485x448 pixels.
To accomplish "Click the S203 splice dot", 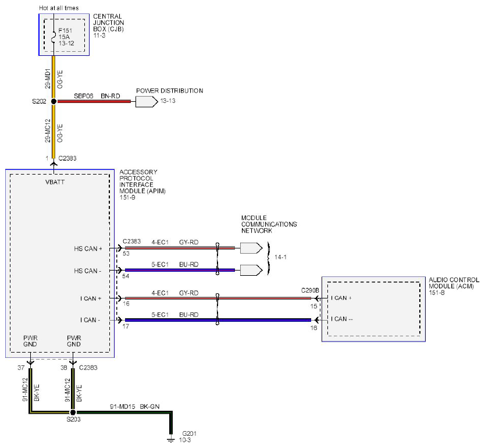I will pyautogui.click(x=73, y=412).
